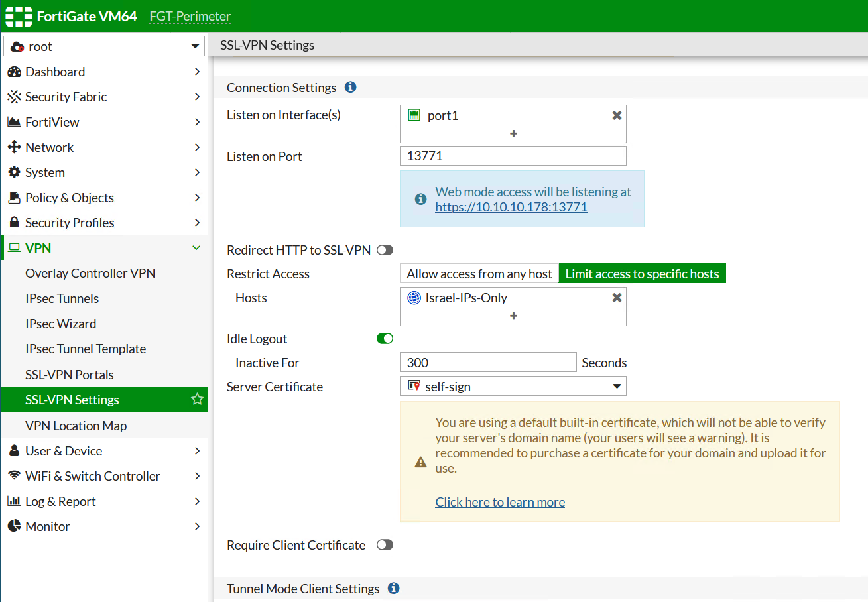Click the FortiView chart icon
The image size is (868, 602).
(14, 122)
